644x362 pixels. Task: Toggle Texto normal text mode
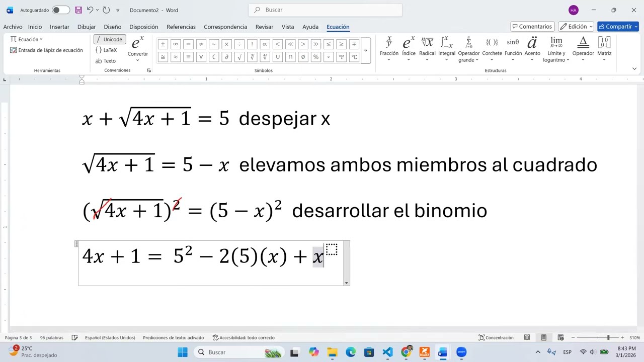pyautogui.click(x=106, y=61)
